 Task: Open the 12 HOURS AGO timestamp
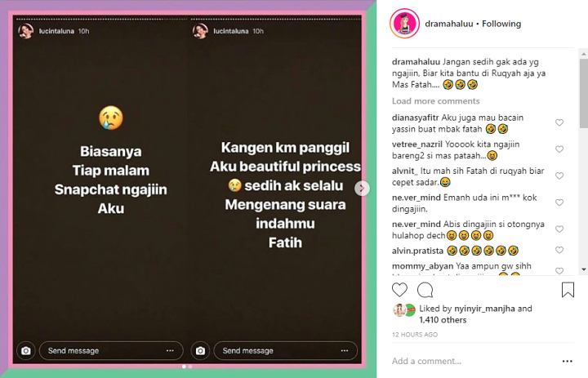[415, 335]
